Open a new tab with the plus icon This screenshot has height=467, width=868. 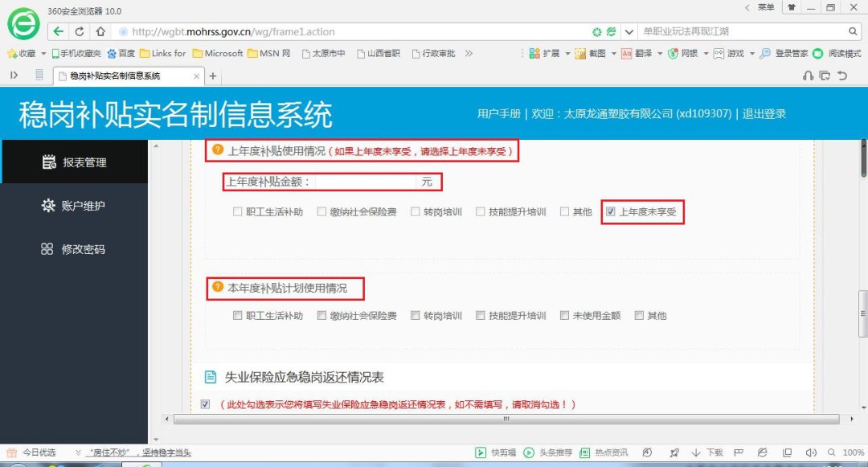[x=213, y=76]
